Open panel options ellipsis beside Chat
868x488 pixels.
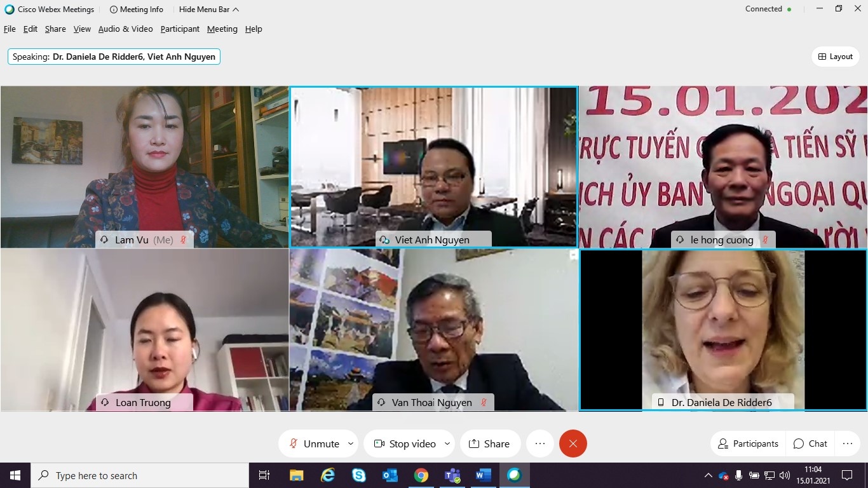click(847, 444)
